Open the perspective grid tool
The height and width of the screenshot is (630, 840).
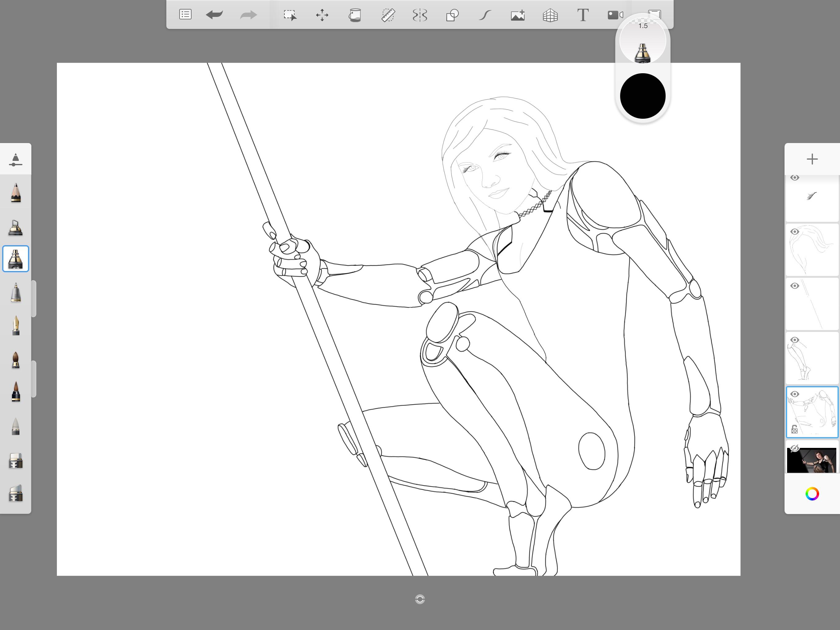click(550, 15)
